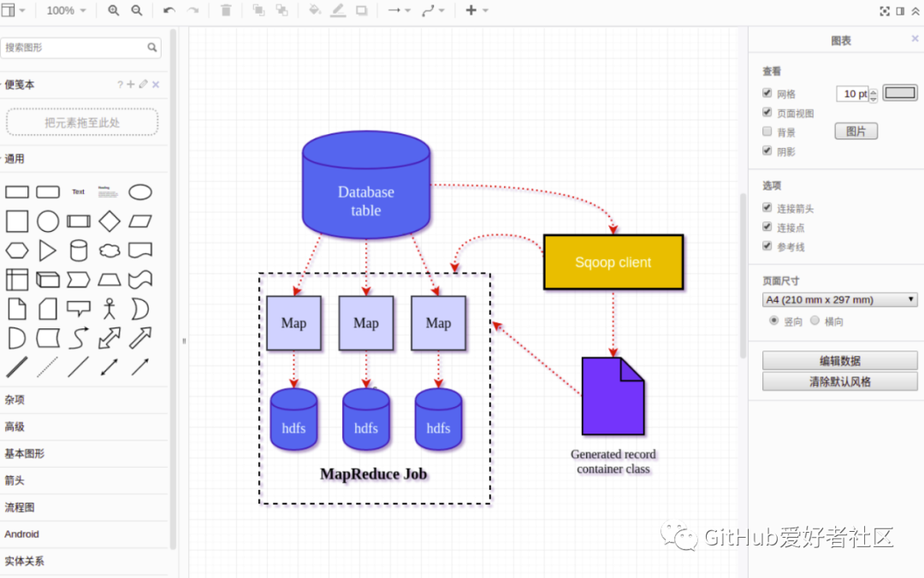Click the line color pencil icon

point(338,10)
